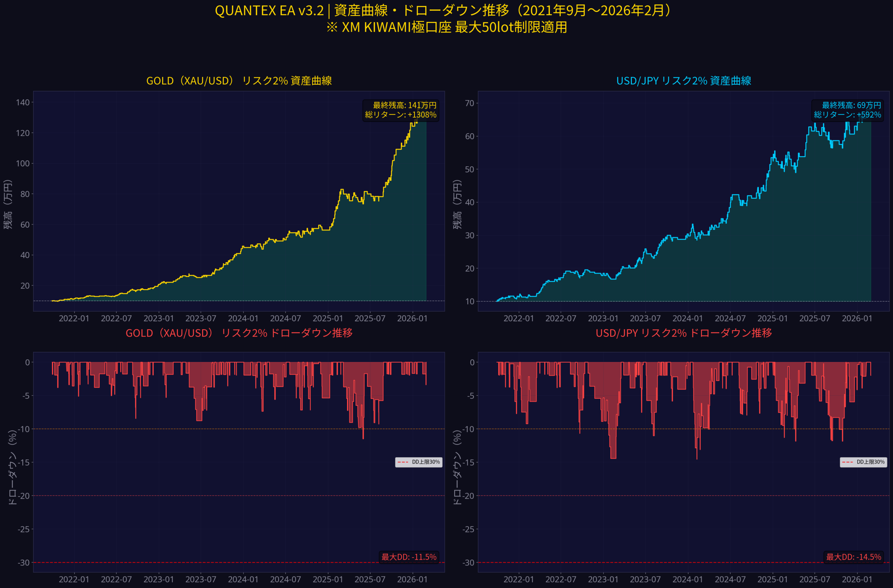Viewport: 893px width, 588px height.
Task: Click the 2026-01 tick on USD/JPY drawdown x-axis
Action: click(857, 579)
